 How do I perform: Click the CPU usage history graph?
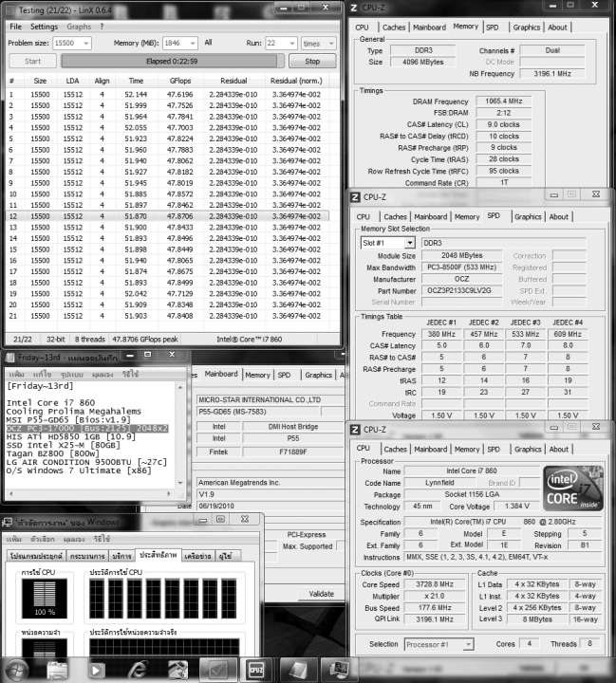163,598
